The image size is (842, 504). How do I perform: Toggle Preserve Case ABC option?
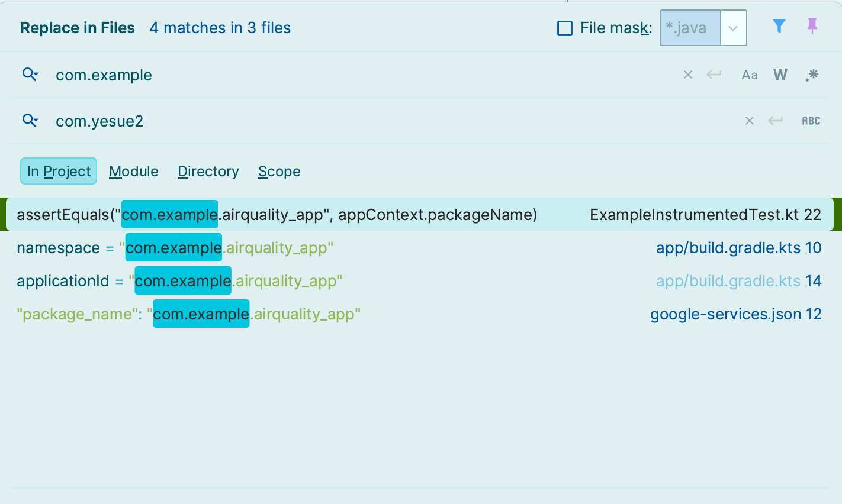(x=811, y=121)
